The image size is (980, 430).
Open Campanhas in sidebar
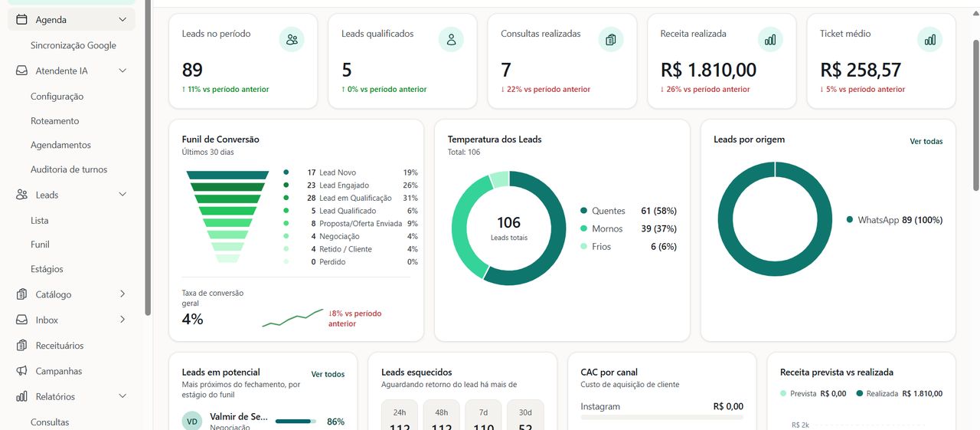[59, 371]
